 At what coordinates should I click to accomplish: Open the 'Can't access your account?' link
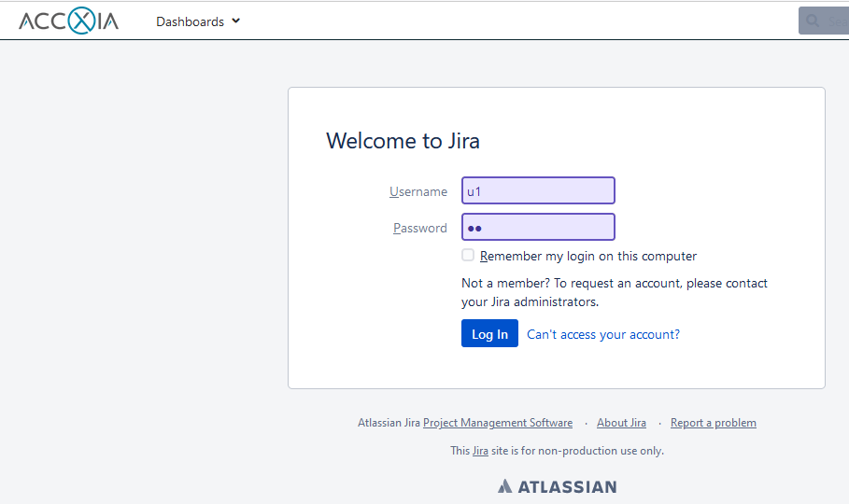click(603, 334)
